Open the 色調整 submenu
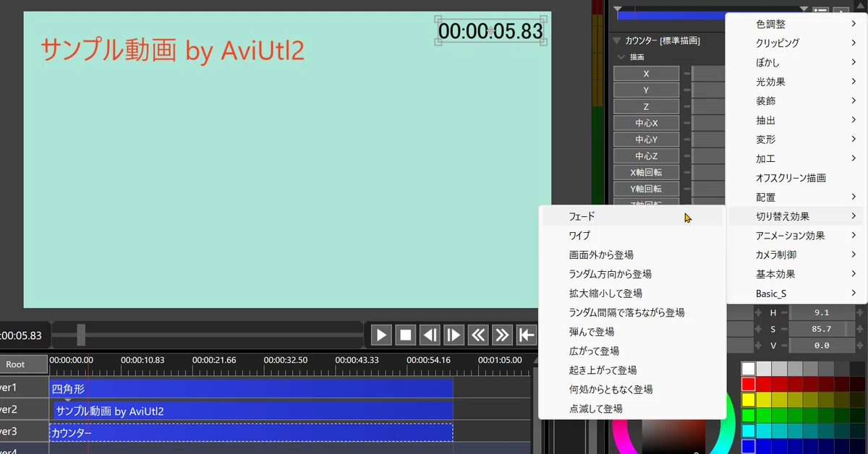Image resolution: width=868 pixels, height=454 pixels. tap(798, 24)
